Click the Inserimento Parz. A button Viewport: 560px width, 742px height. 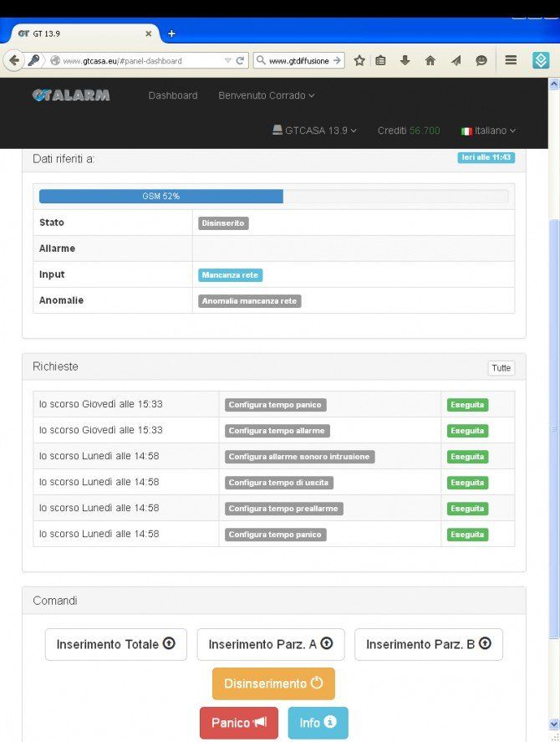pos(271,644)
